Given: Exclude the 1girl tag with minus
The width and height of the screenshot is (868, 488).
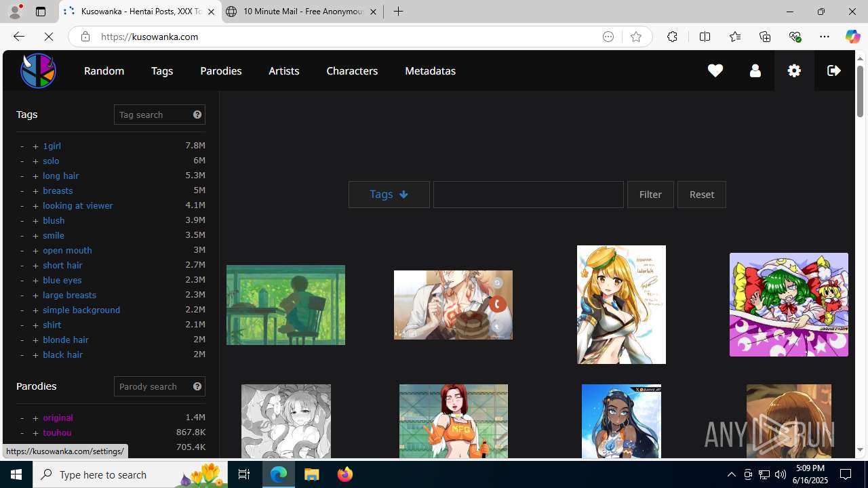Looking at the screenshot, I should pos(22,146).
